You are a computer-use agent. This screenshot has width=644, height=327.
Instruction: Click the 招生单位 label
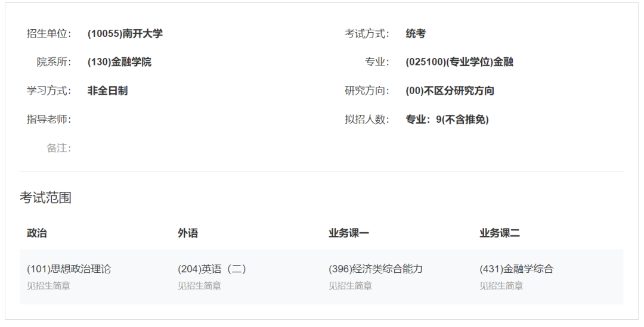pyautogui.click(x=49, y=33)
